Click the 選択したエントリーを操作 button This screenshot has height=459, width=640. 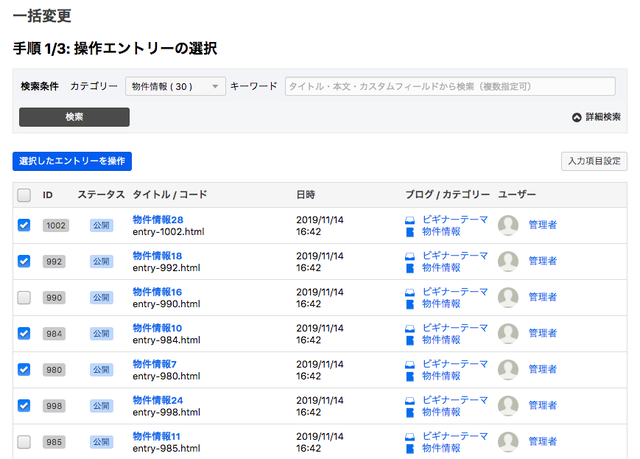[x=72, y=161]
